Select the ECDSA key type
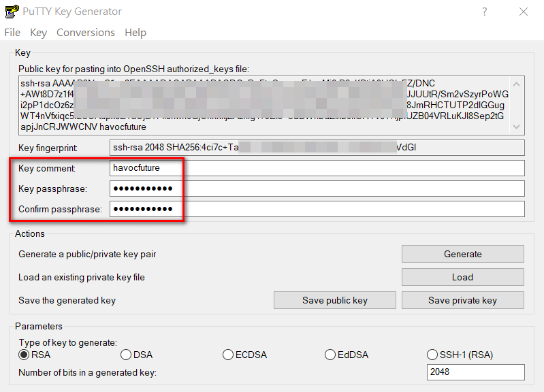Viewport: 544px width, 392px height. point(228,355)
